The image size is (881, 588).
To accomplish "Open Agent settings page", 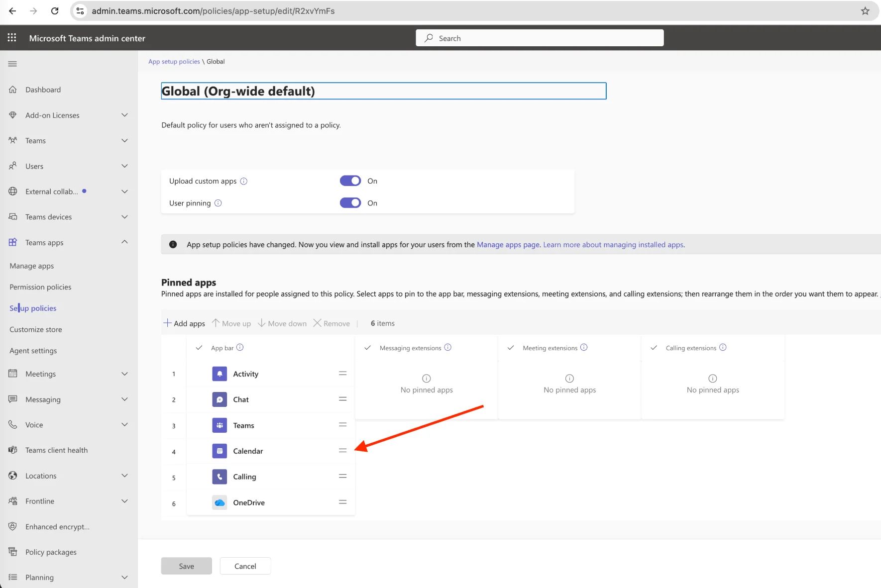I will click(33, 351).
